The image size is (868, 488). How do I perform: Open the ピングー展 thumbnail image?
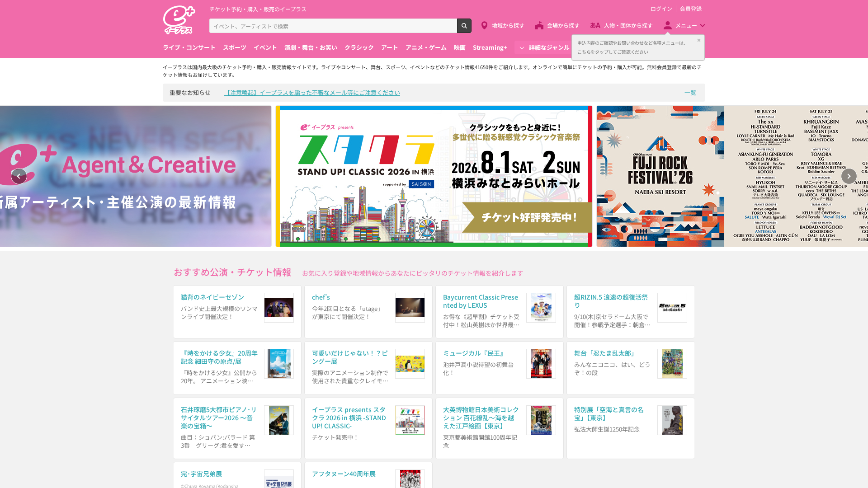(410, 364)
